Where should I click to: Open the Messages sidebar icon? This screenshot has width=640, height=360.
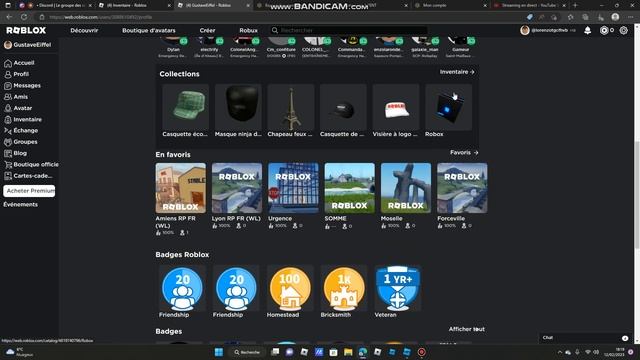(x=8, y=86)
